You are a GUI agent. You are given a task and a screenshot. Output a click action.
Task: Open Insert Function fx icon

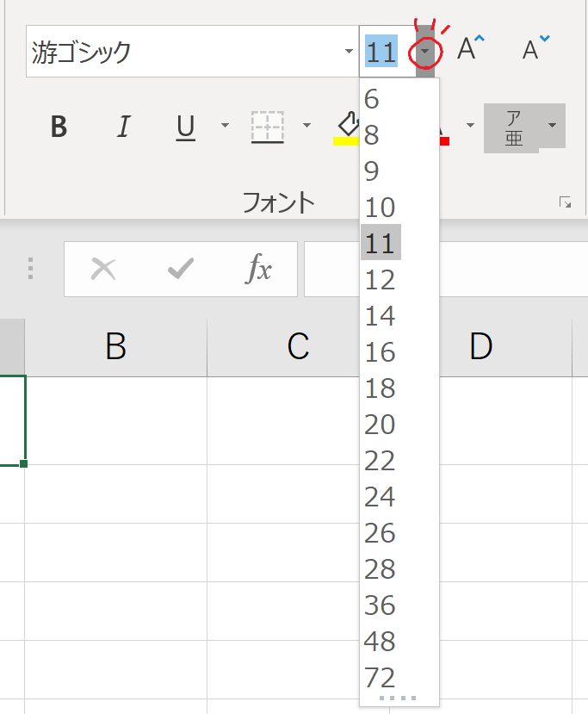coord(258,269)
